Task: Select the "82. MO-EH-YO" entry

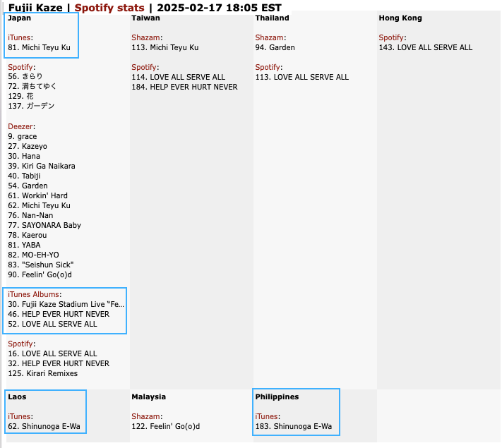Action: [x=34, y=255]
